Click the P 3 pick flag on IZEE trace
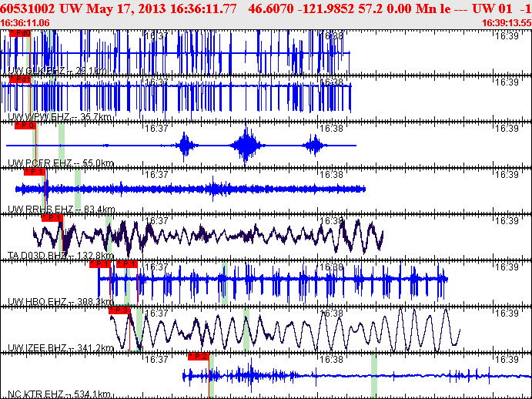Viewport: 532px width, 399px height. pos(119,310)
